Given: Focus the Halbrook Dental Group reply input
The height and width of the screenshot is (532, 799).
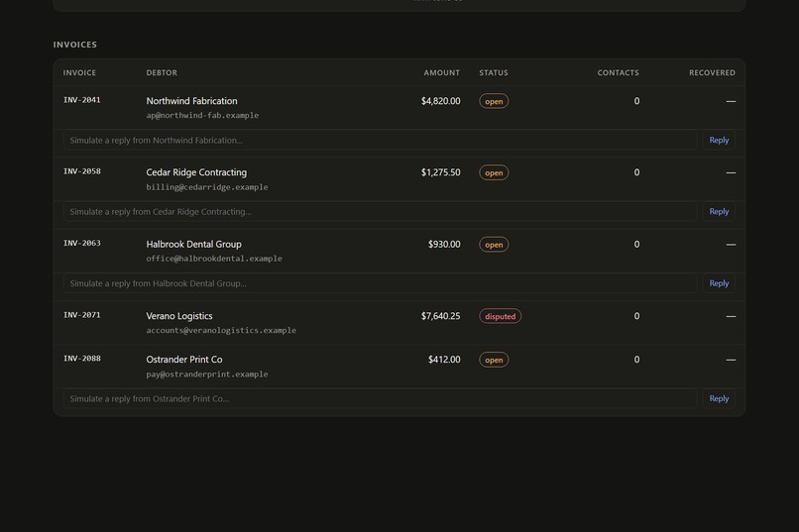Looking at the screenshot, I should [x=380, y=283].
